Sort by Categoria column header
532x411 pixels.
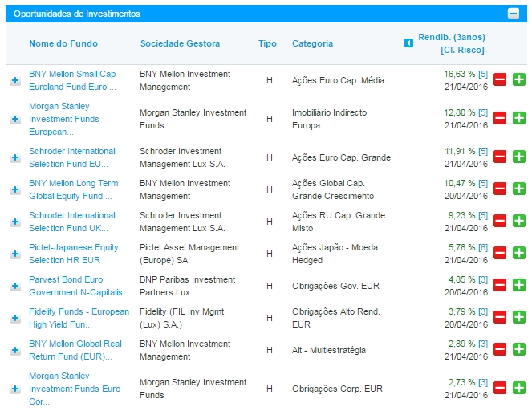point(312,43)
